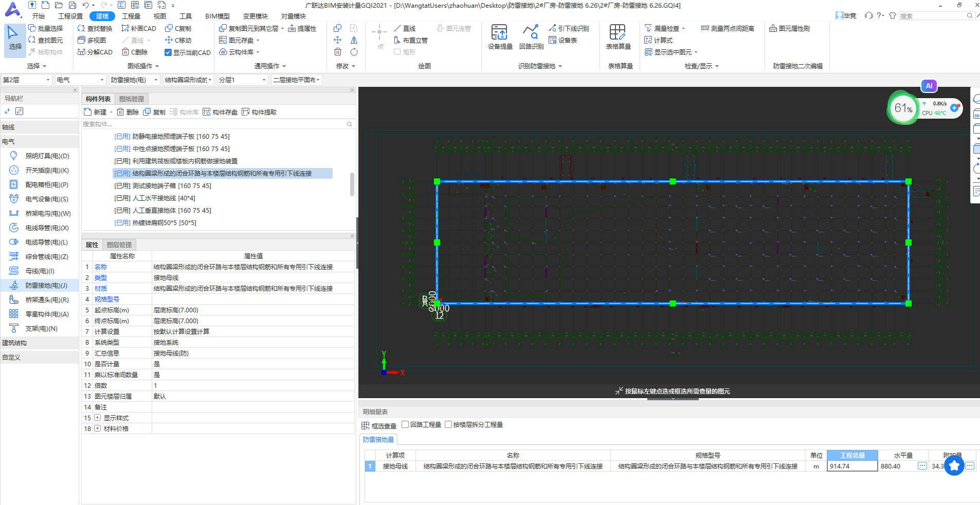Switch to 图层管理 tab
Viewport: 980px width, 505px height.
coord(119,245)
